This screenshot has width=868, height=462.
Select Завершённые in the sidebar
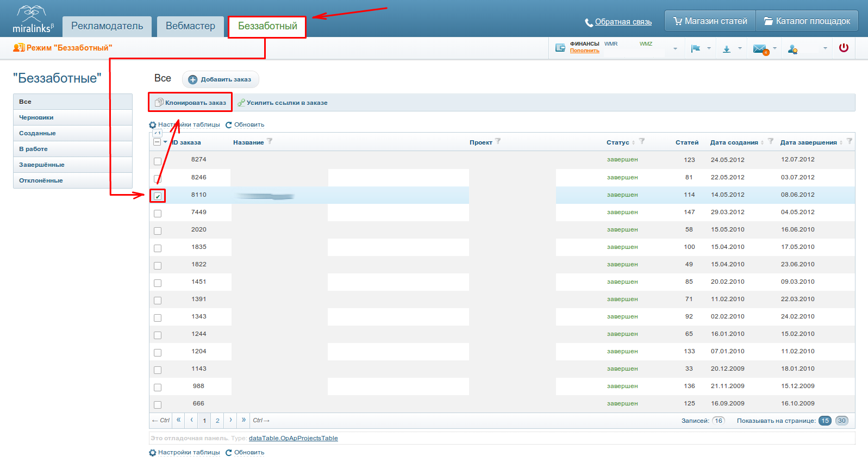73,165
